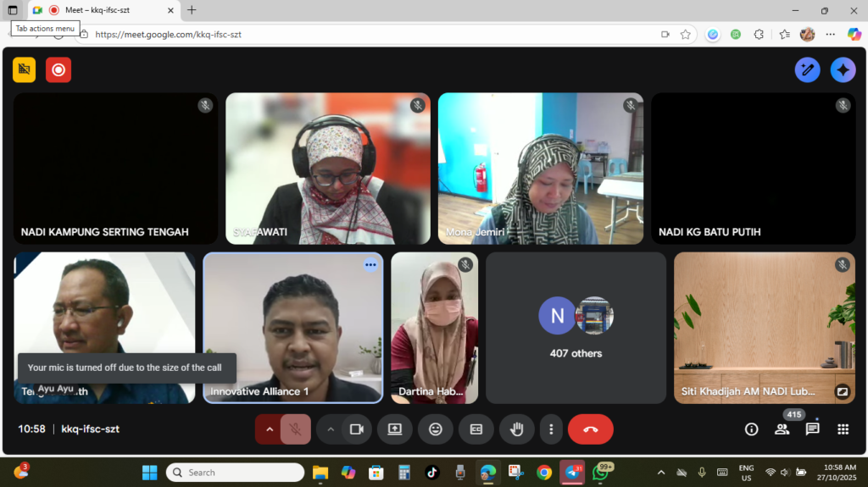
Task: Open the Activities grid icon
Action: pos(843,429)
